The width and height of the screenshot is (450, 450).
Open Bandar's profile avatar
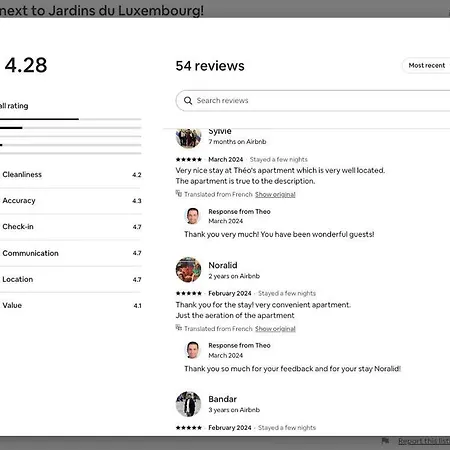click(x=188, y=404)
